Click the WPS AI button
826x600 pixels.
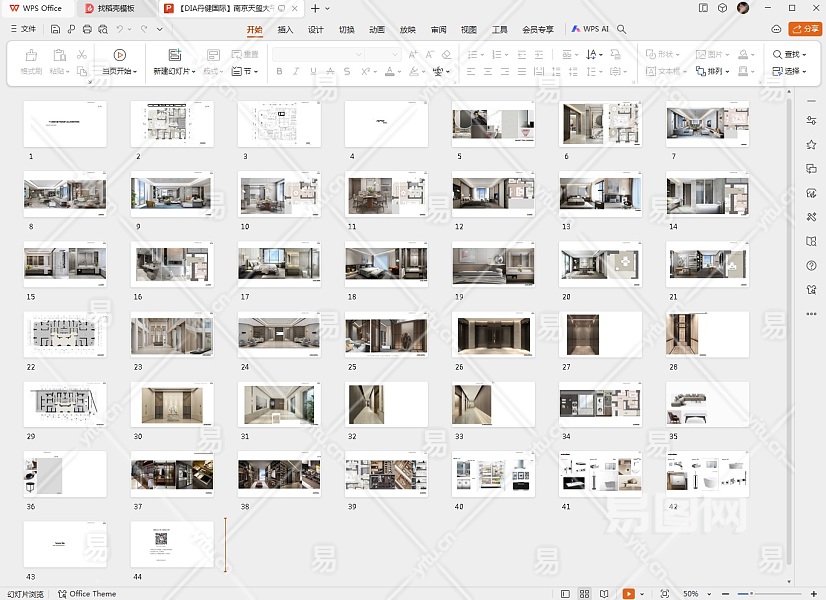pos(590,30)
